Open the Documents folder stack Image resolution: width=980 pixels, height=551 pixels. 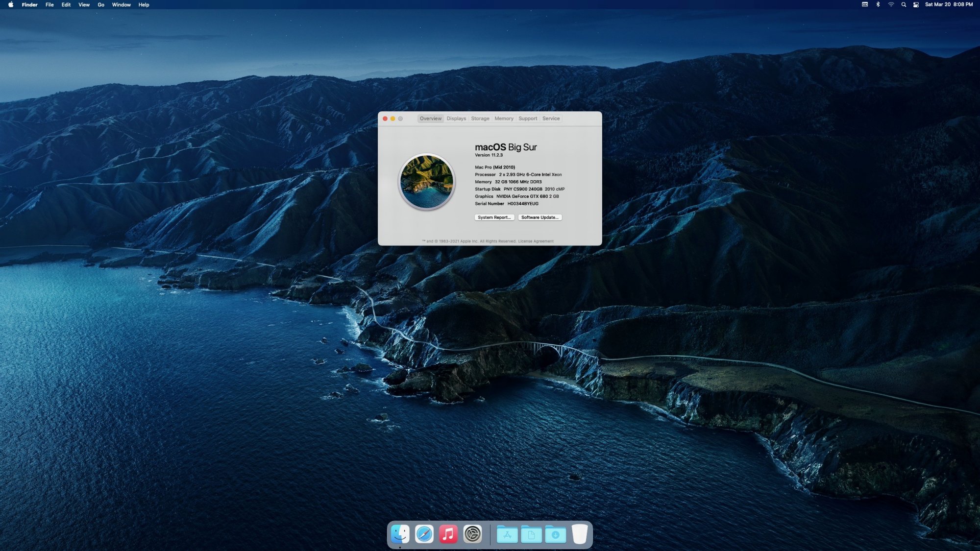[x=531, y=534]
